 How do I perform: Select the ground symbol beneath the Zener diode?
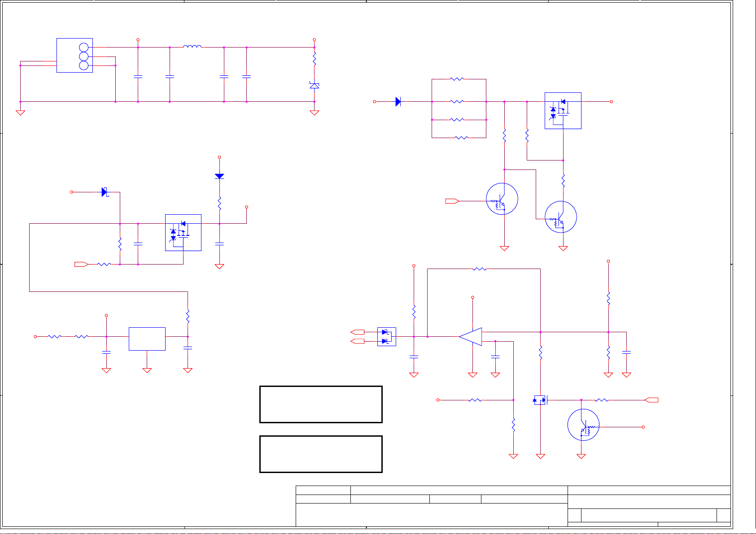[315, 113]
